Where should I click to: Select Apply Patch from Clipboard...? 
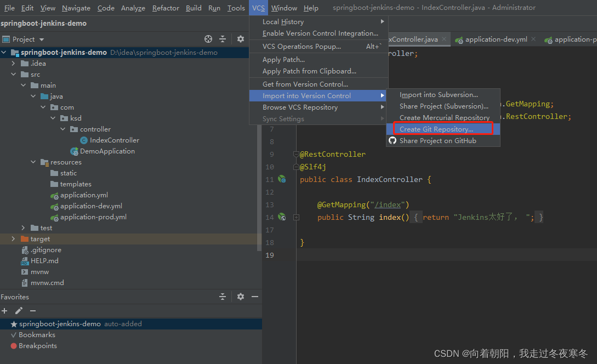pyautogui.click(x=319, y=71)
